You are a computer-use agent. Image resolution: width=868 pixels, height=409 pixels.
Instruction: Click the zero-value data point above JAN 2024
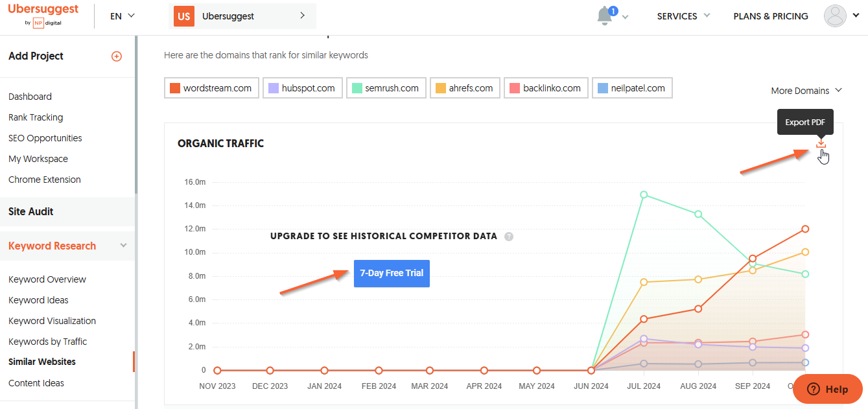(324, 371)
